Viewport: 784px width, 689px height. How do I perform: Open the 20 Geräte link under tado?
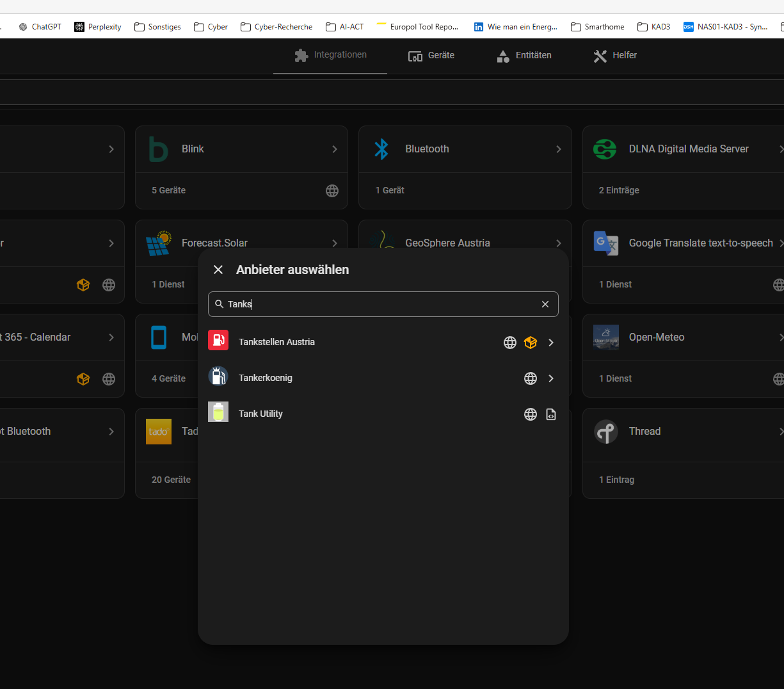point(171,480)
